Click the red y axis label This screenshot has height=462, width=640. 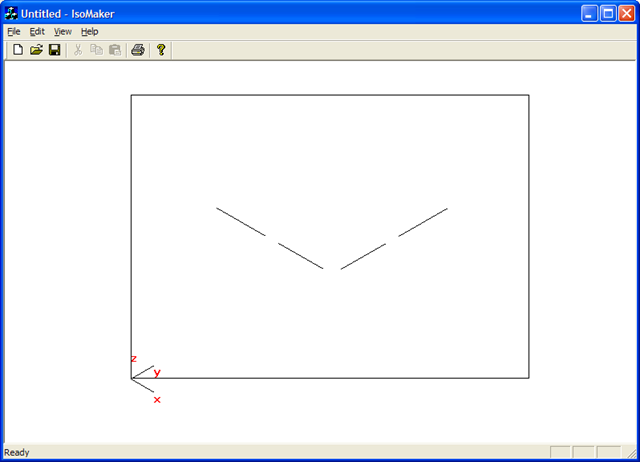pos(157,372)
